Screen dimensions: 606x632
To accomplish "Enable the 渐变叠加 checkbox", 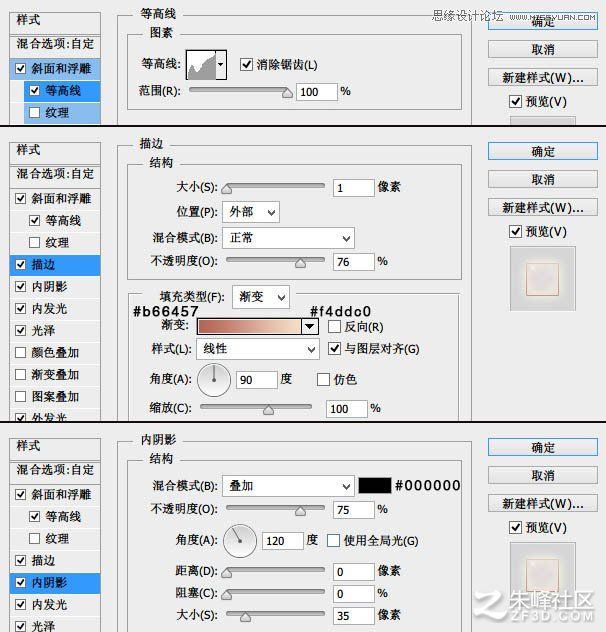I will click(x=20, y=375).
